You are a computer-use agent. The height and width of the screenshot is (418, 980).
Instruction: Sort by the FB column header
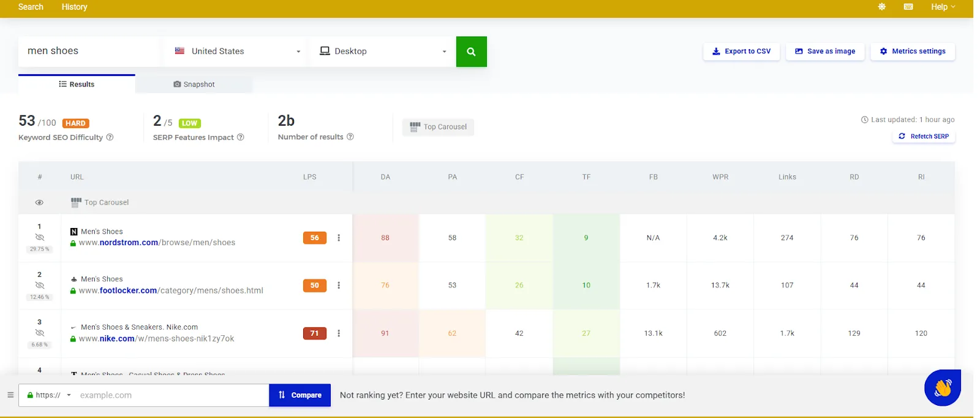click(x=654, y=177)
